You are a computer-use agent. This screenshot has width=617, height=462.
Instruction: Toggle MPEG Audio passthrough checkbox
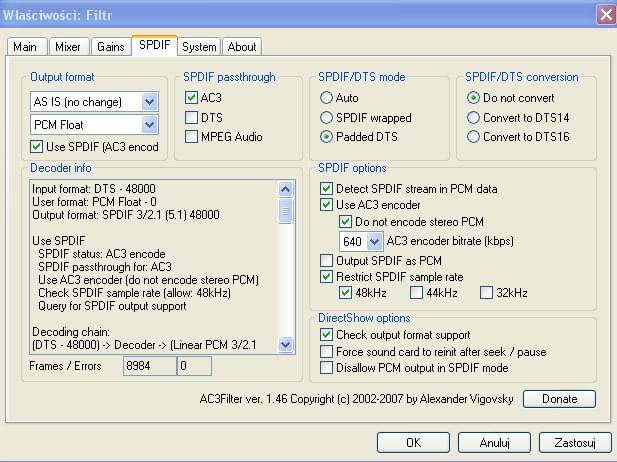click(x=192, y=137)
